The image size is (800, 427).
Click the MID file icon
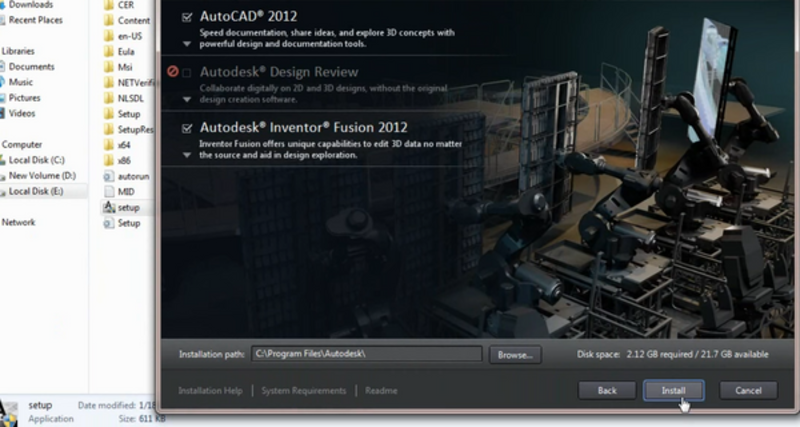(x=109, y=192)
